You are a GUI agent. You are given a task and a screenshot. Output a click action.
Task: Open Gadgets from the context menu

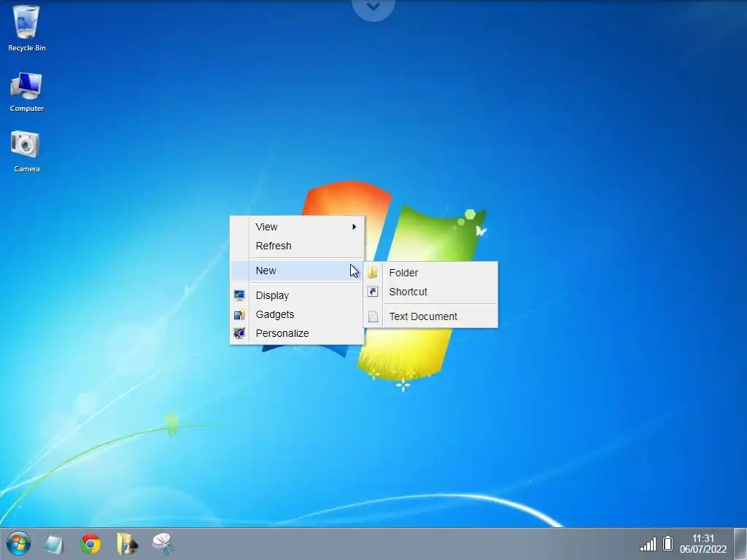tap(297, 314)
